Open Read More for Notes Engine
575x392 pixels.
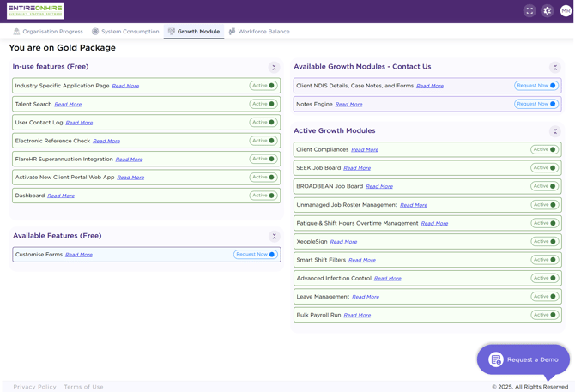coord(348,105)
